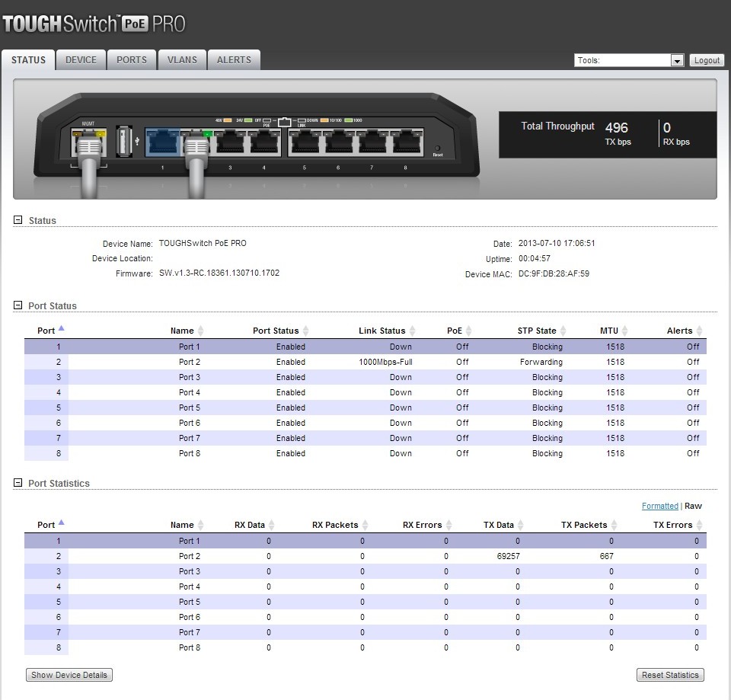Go to the VLANS tab
The width and height of the screenshot is (731, 700).
[182, 60]
